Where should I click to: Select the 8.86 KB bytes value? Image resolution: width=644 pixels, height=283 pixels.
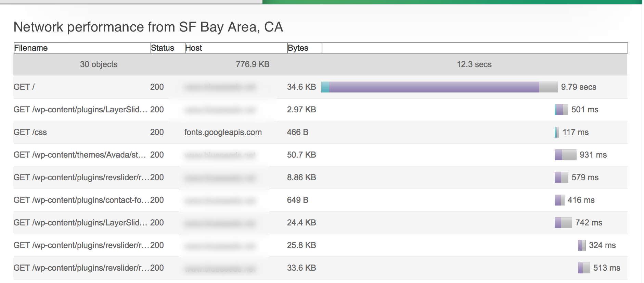[x=301, y=177]
